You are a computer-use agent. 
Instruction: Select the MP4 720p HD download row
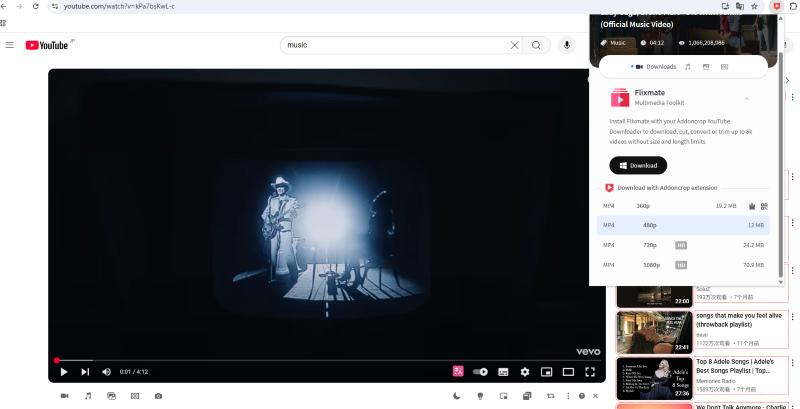point(683,245)
